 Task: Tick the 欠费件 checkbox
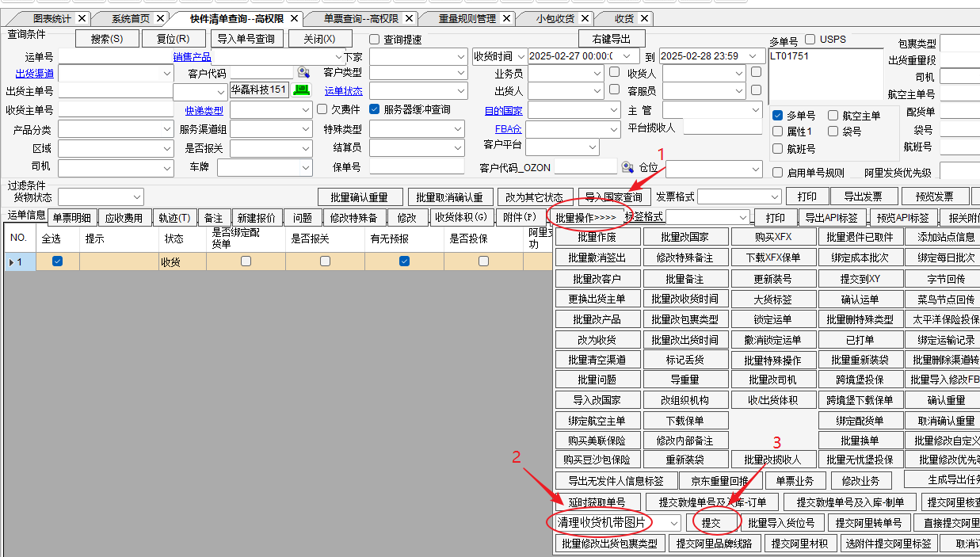[x=322, y=109]
